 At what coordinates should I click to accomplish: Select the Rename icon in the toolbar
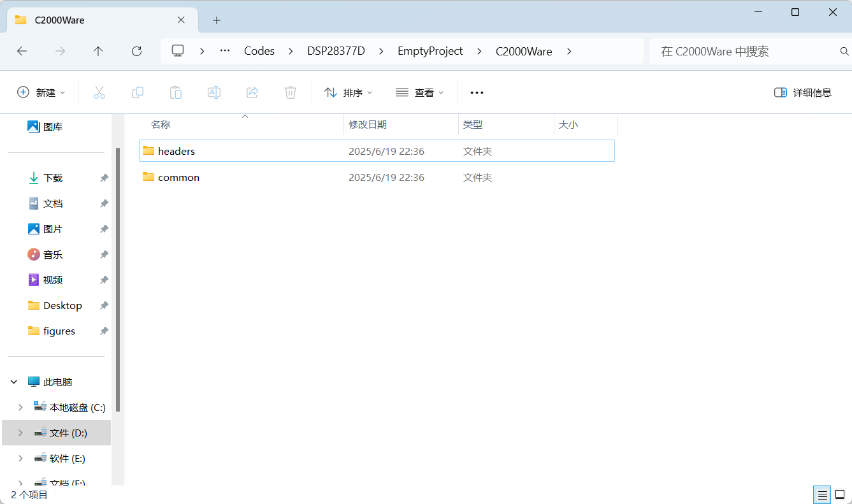[214, 92]
